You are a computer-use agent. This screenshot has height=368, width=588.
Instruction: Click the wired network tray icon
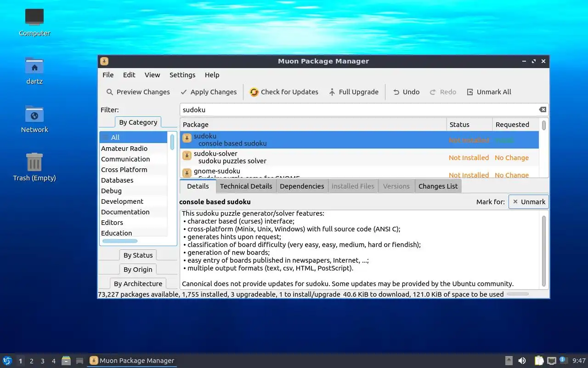[x=551, y=361]
